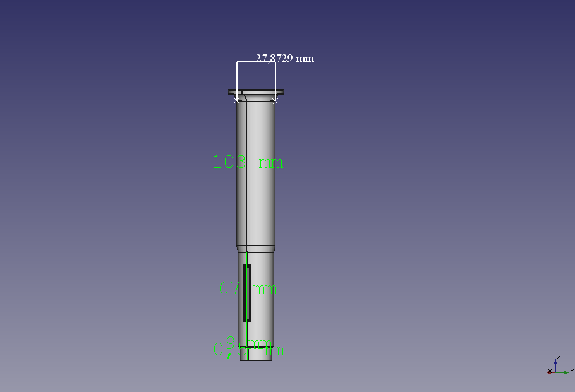
Task: Click the Z axis label of axis cross
Action: [x=559, y=357]
